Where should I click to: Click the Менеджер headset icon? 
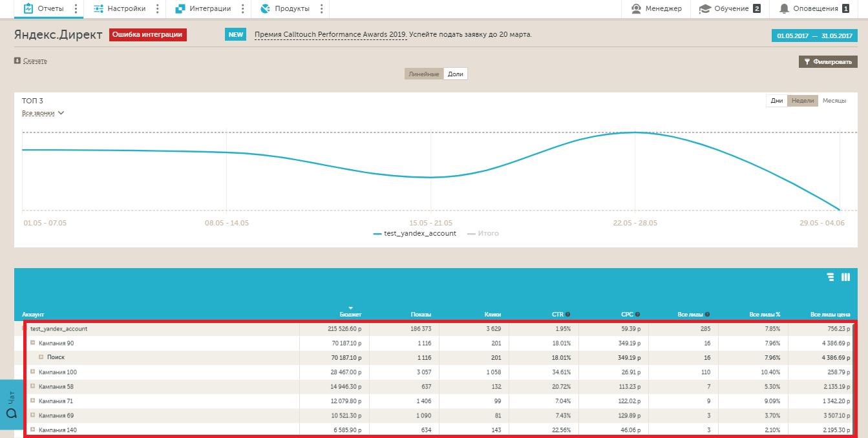636,8
